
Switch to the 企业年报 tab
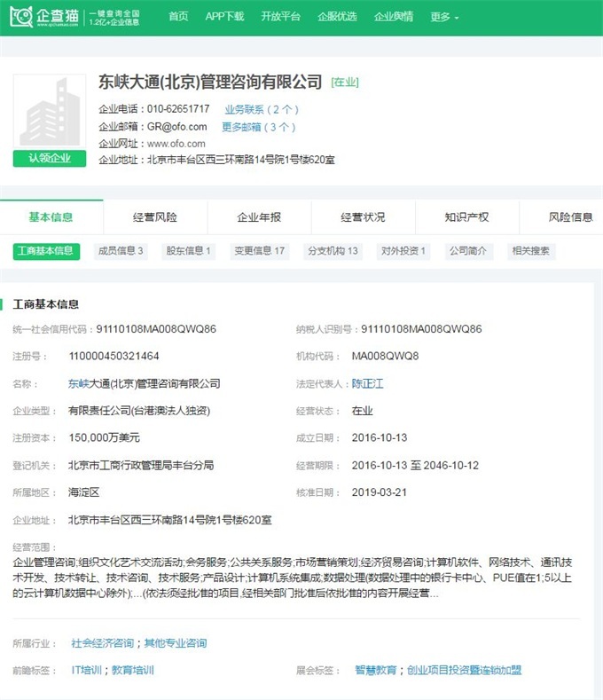(x=259, y=217)
